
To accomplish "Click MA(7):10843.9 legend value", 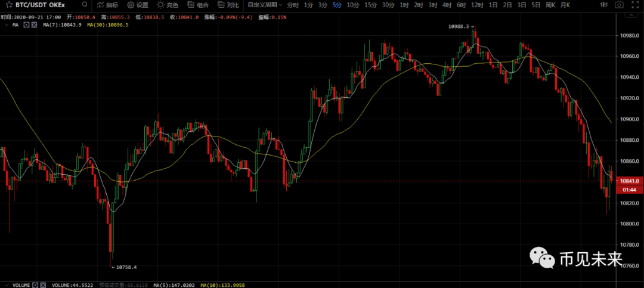I will (63, 25).
